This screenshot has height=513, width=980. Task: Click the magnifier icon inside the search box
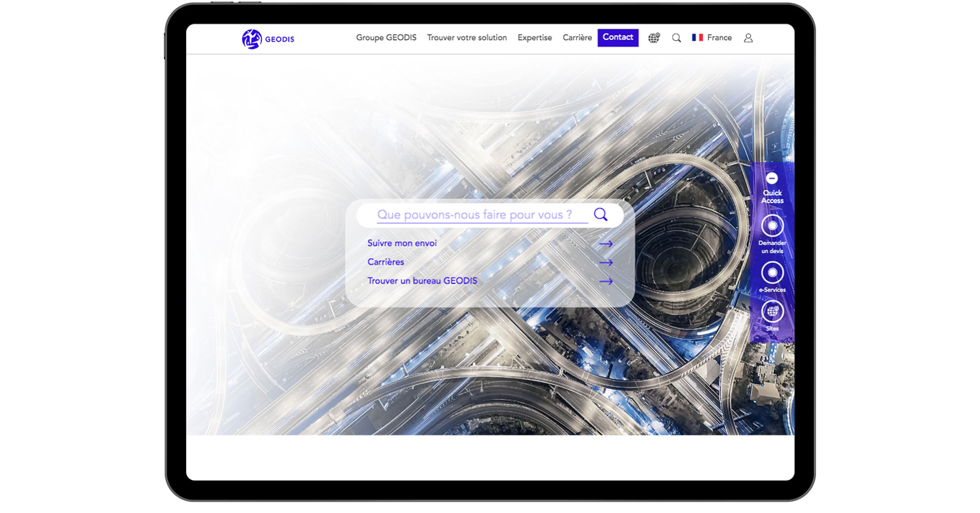(601, 214)
